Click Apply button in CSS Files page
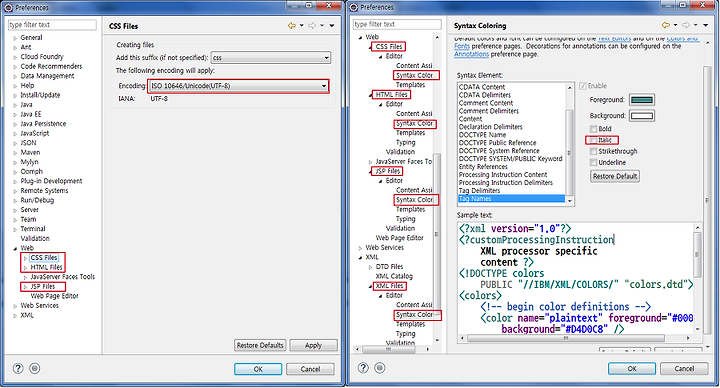This screenshot has height=388, width=720. pos(314,345)
